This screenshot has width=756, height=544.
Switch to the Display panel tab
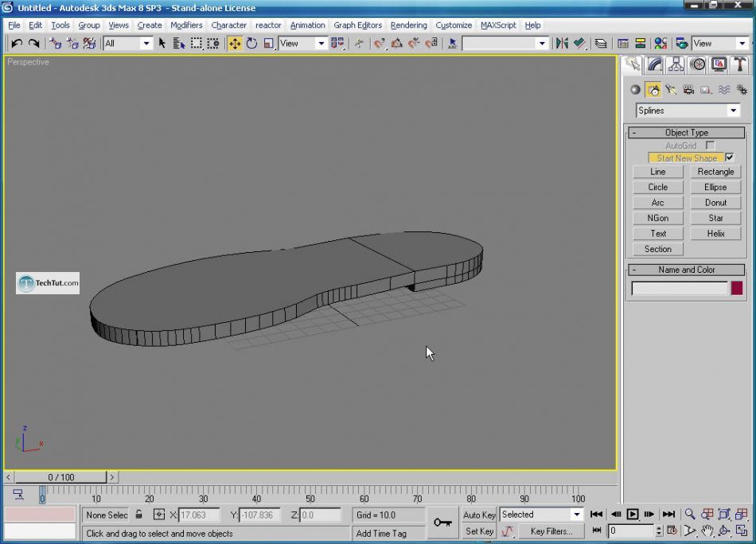click(719, 64)
